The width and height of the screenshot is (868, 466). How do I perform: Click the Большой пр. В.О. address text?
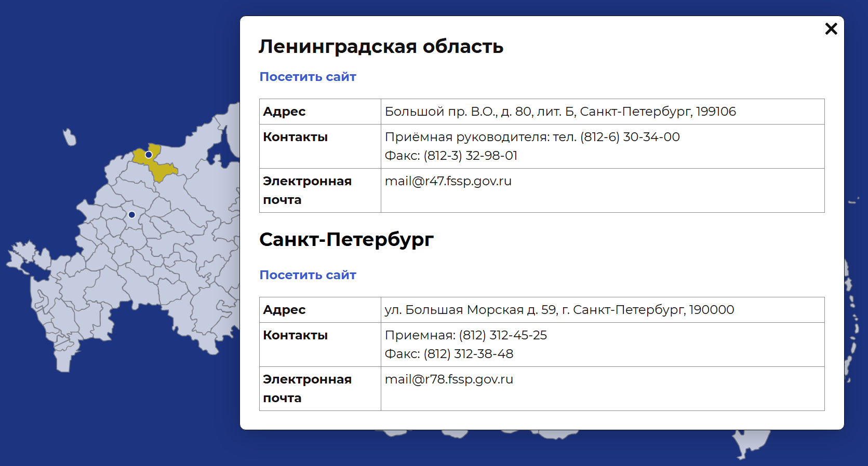click(x=560, y=112)
